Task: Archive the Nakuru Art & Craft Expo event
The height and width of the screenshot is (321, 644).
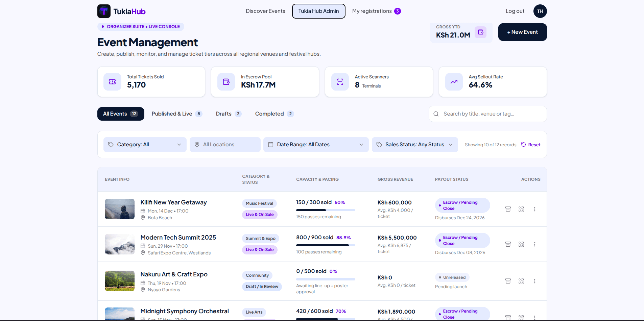Action: (x=508, y=281)
